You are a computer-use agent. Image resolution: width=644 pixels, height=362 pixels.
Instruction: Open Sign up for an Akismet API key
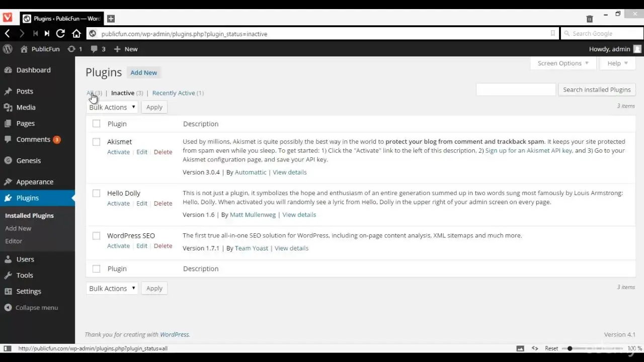coord(528,150)
